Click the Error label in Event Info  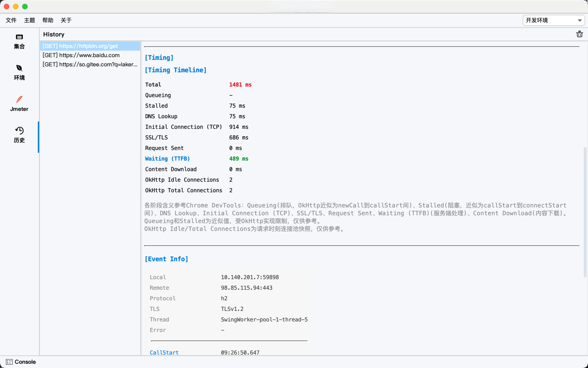point(158,330)
